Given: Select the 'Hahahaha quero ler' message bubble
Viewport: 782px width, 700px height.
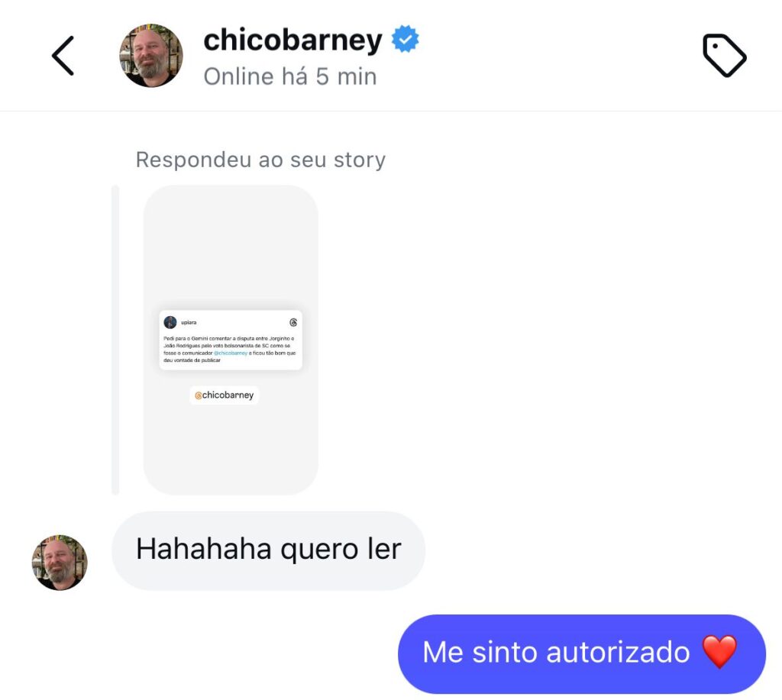Looking at the screenshot, I should point(268,550).
